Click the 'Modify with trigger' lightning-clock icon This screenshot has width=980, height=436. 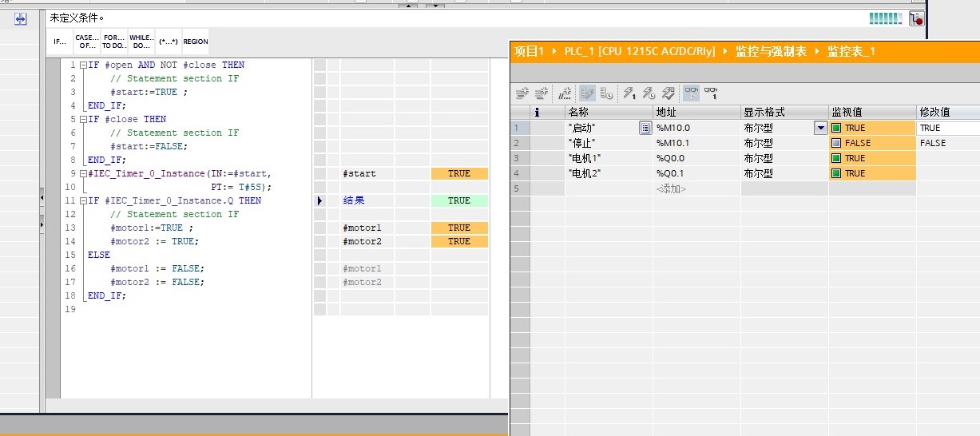pyautogui.click(x=649, y=93)
